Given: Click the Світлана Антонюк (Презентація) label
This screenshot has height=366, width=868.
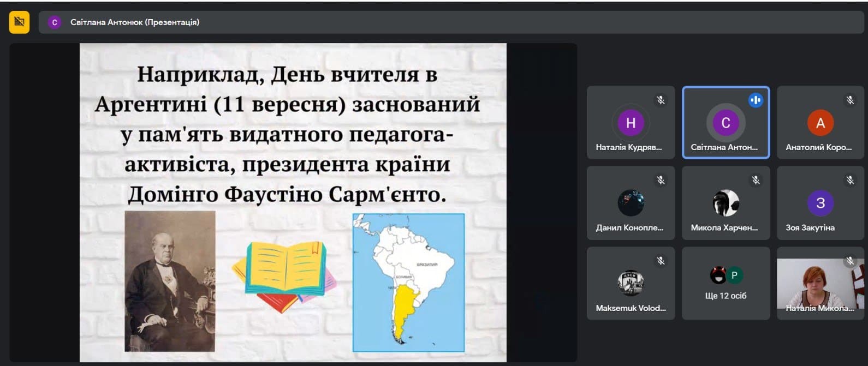Looking at the screenshot, I should click(135, 22).
